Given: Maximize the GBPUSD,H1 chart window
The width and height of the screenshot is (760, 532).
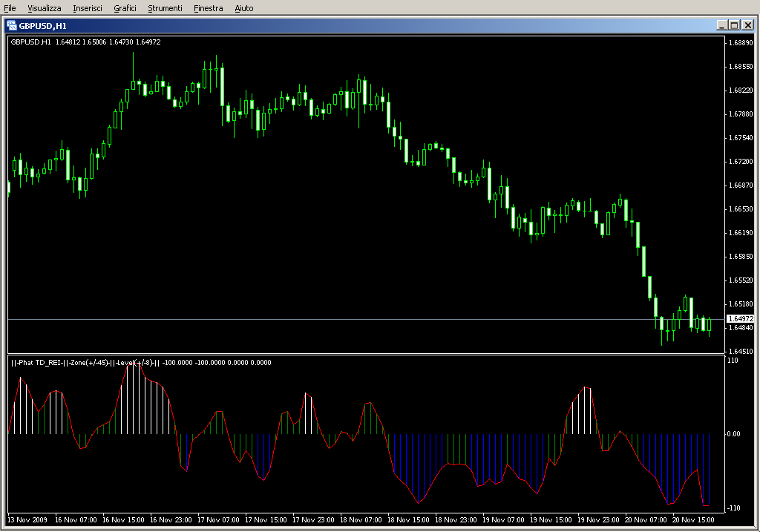Looking at the screenshot, I should pos(734,24).
